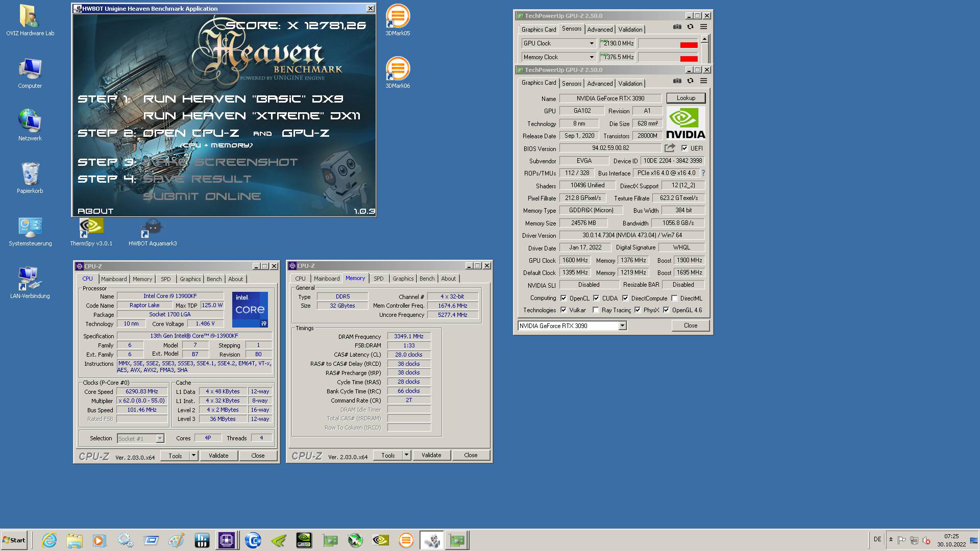
Task: Open the 3DMark05 desktop shortcut
Action: coord(398,20)
